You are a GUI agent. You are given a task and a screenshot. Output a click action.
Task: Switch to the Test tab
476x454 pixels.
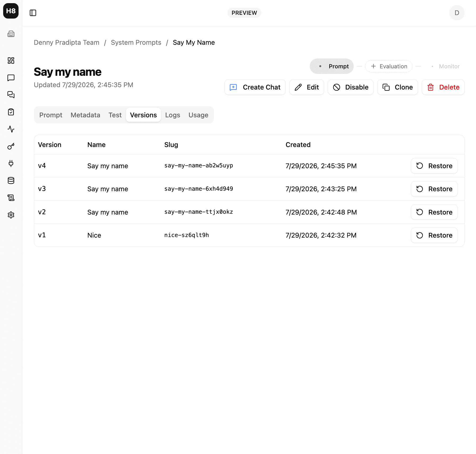click(115, 115)
